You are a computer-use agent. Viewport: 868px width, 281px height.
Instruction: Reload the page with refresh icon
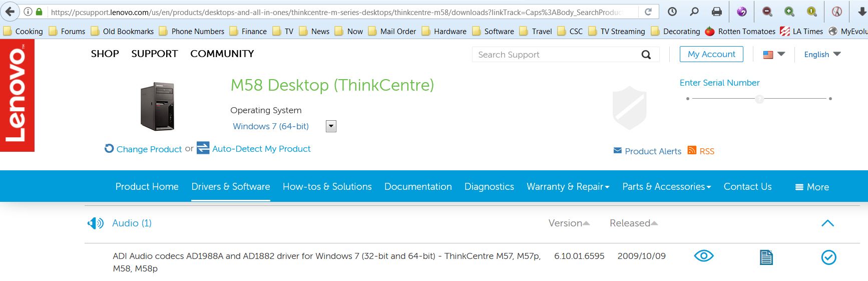coord(648,12)
